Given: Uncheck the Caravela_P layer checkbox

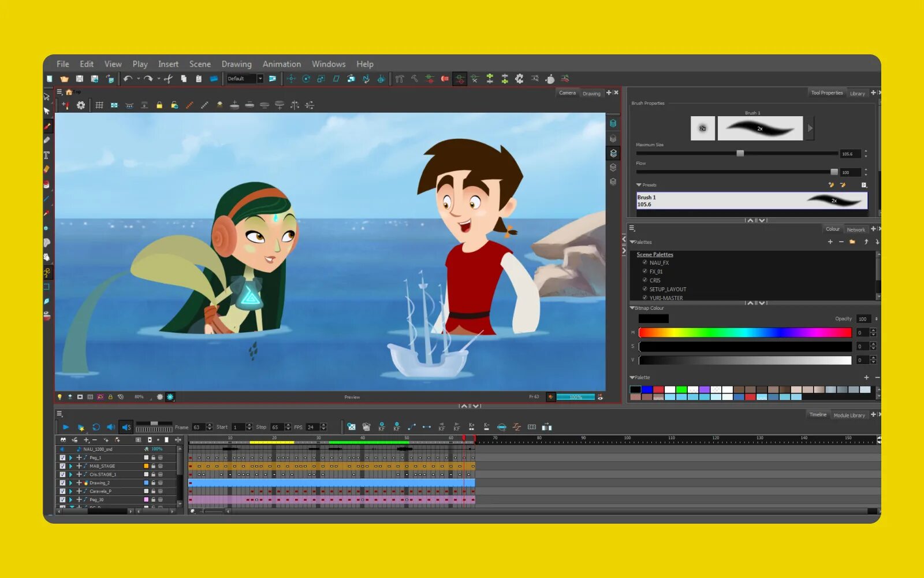Looking at the screenshot, I should tap(63, 491).
